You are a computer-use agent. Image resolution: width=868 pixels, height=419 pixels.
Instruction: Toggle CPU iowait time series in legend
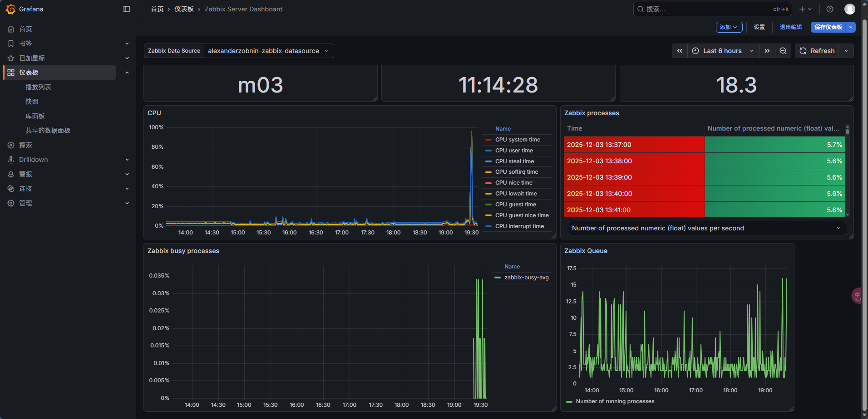pyautogui.click(x=516, y=194)
